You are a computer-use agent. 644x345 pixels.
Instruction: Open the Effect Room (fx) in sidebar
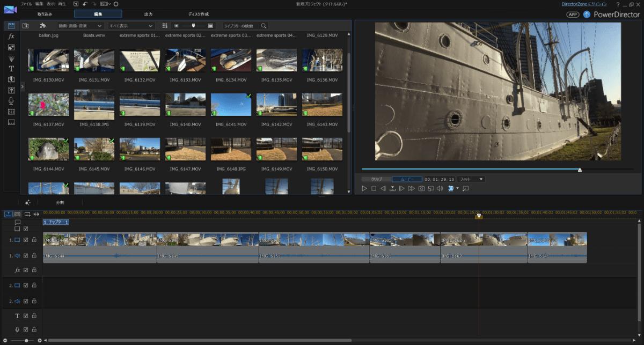pyautogui.click(x=11, y=36)
